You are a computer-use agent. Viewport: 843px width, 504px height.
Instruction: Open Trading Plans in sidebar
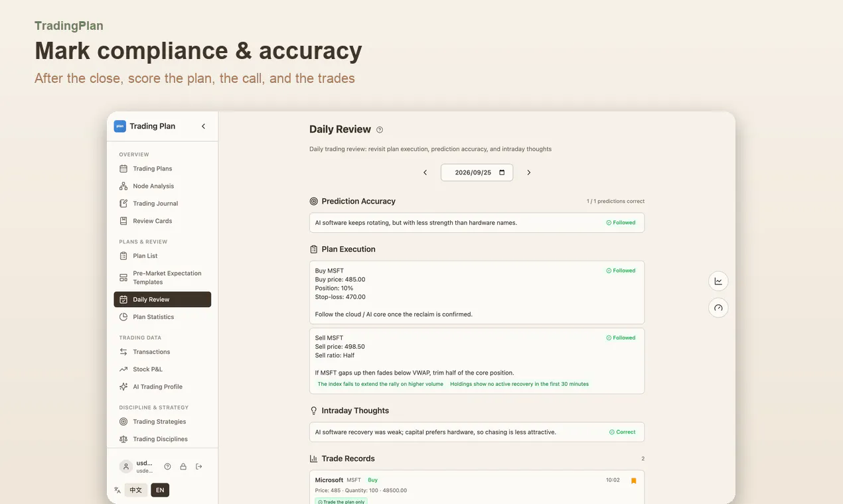tap(163, 168)
